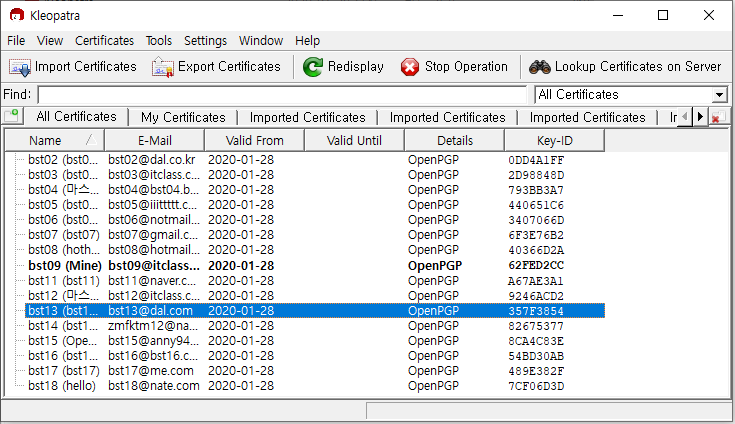
Task: Click the close tab red X icon
Action: coord(719,116)
